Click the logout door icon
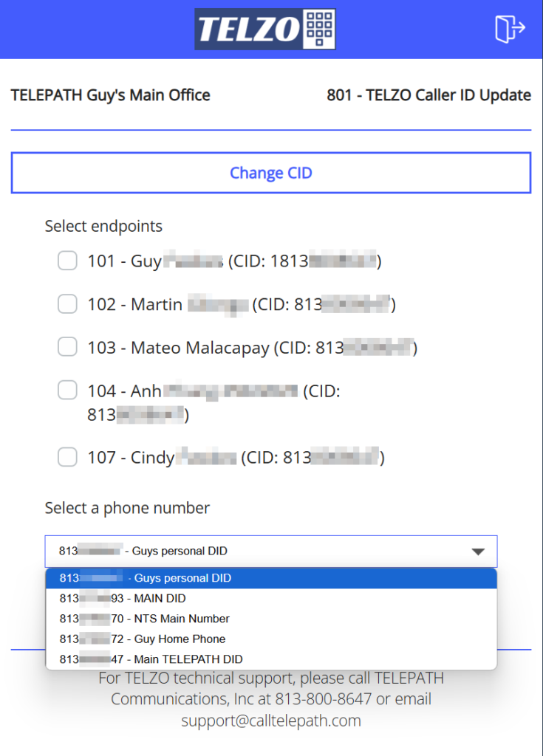Image resolution: width=543 pixels, height=756 pixels. point(510,29)
